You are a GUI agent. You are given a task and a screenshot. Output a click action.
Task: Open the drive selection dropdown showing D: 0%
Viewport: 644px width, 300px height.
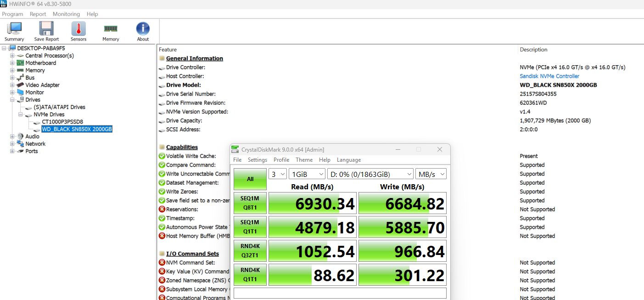pos(370,174)
